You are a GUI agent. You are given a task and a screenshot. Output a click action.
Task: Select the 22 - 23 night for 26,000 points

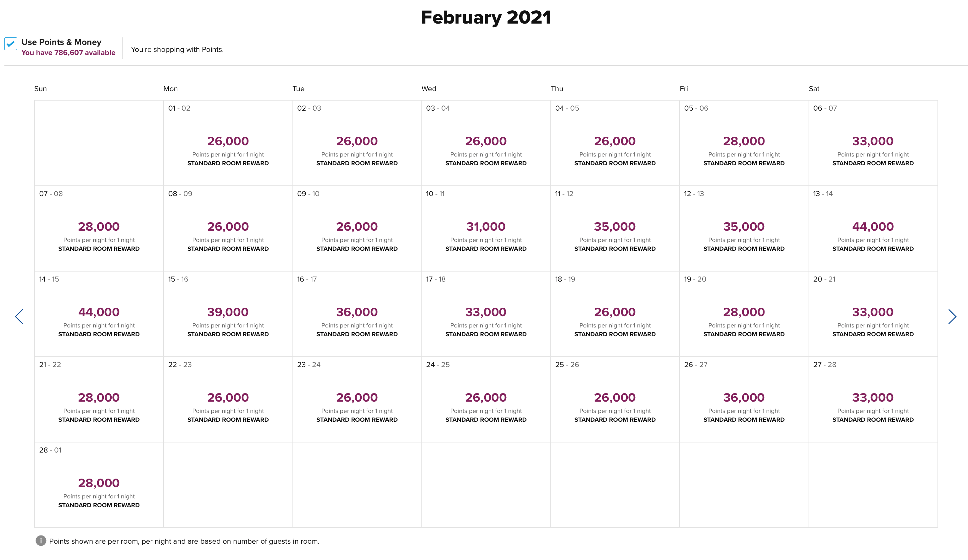pyautogui.click(x=228, y=399)
